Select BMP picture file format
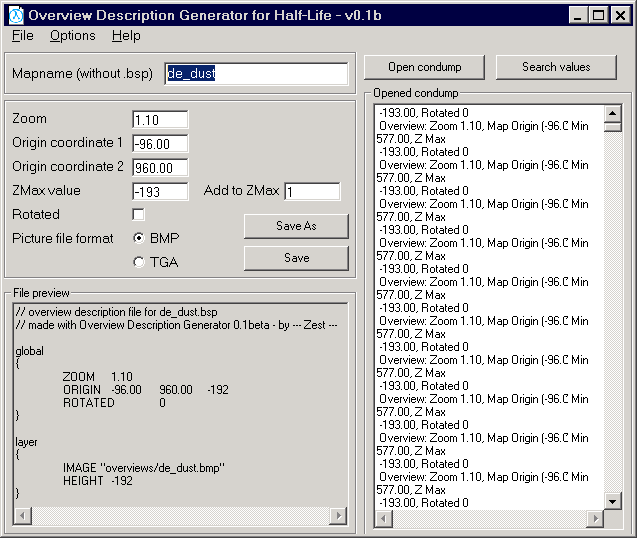 [139, 239]
